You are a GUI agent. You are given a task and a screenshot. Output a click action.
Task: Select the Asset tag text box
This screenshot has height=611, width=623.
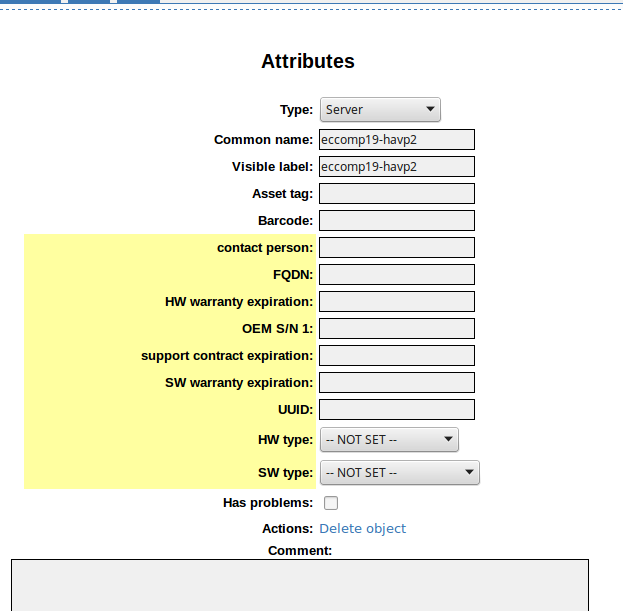(396, 194)
